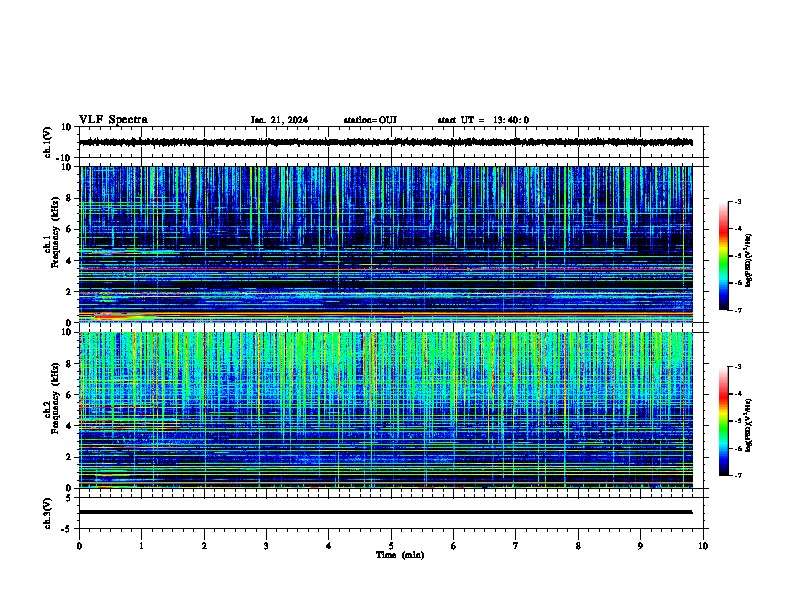Select ch.1 "Frequency (kHz)" axis label

point(55,232)
